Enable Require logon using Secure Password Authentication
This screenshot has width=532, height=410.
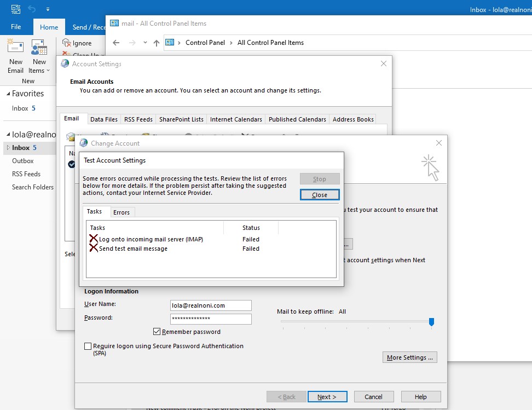pyautogui.click(x=88, y=346)
